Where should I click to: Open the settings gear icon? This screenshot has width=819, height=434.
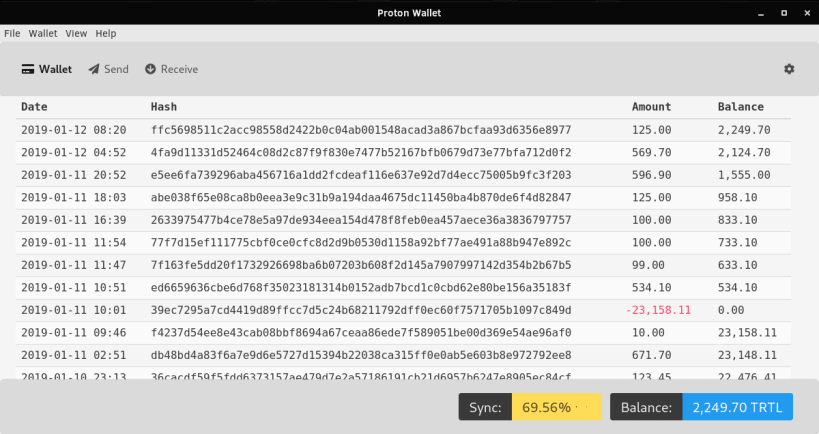tap(789, 69)
